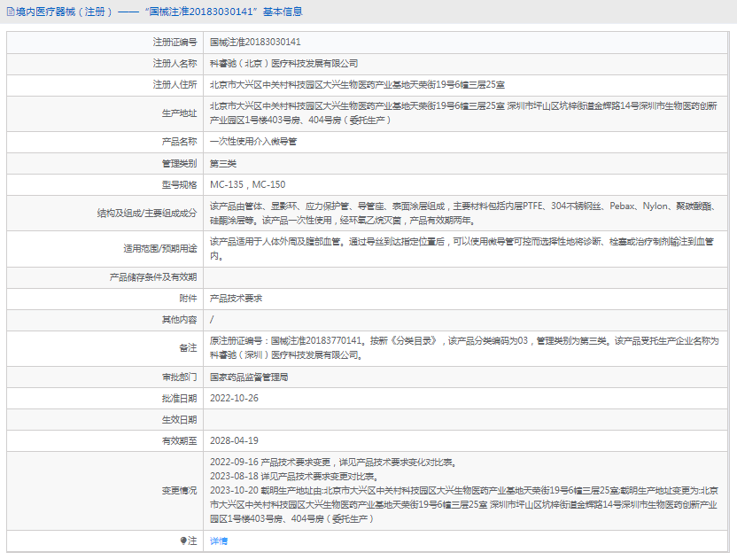Viewport: 737px width, 560px height.
Task: Click registrant name 科睿驰（北京）医疗科技发展有限公司
Action: [x=283, y=64]
